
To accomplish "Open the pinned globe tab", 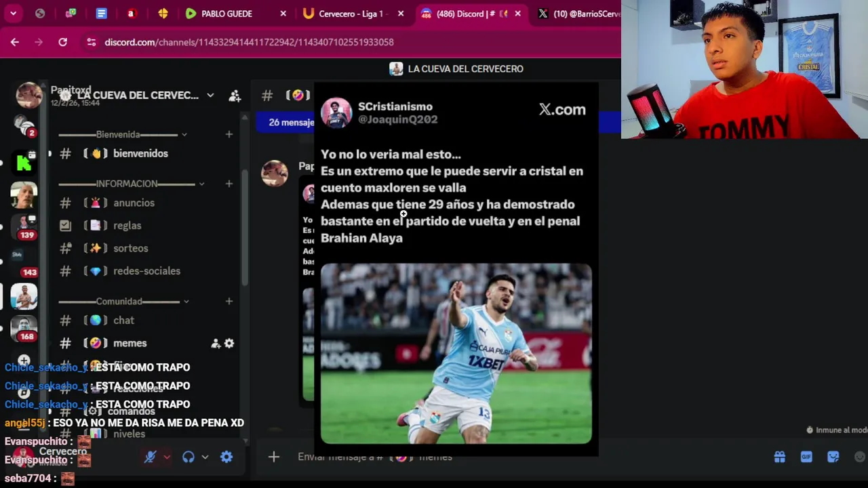I will click(40, 14).
